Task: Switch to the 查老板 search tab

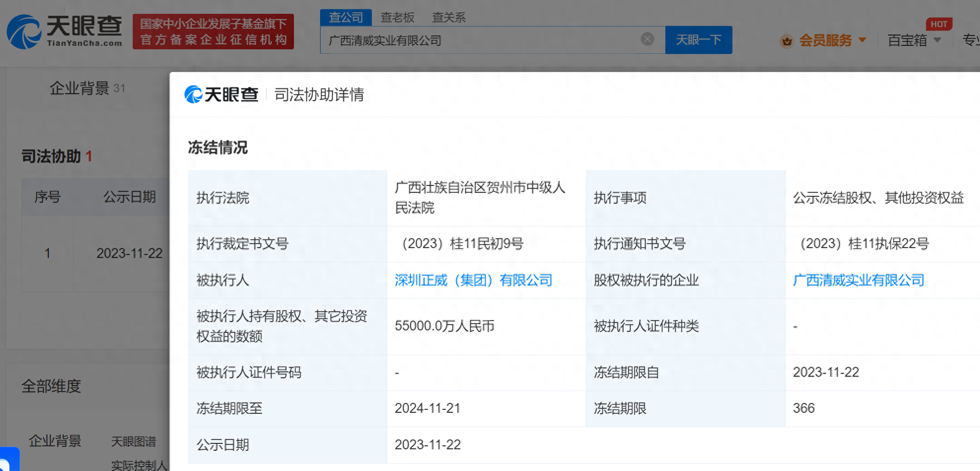Action: [398, 18]
